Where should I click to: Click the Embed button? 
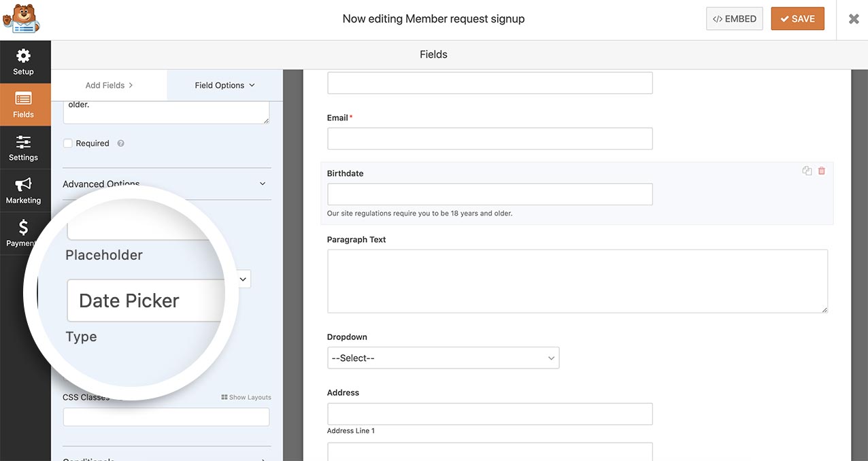[735, 19]
